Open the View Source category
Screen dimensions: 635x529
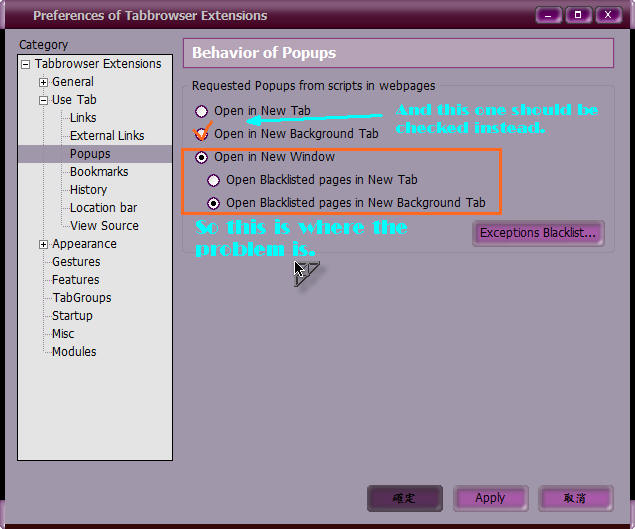[x=104, y=226]
